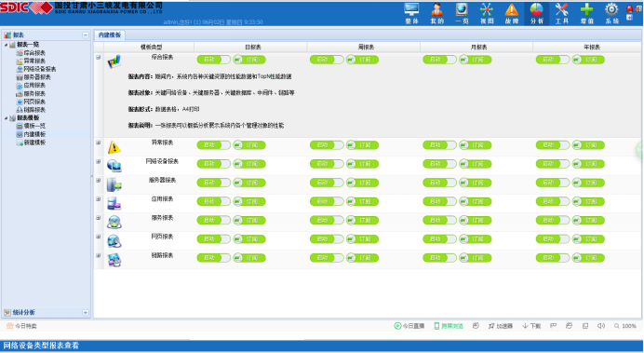
Task: Toggle 异常报表 daily report enable switch
Action: pos(213,145)
